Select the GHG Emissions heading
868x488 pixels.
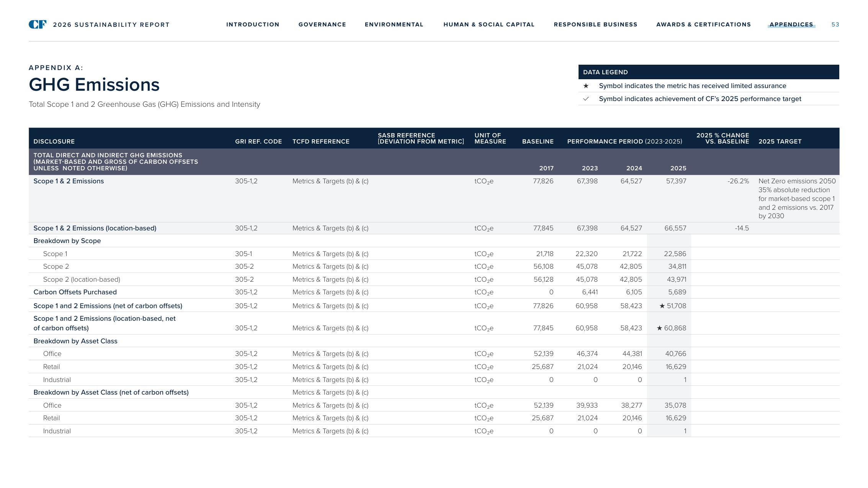[94, 85]
